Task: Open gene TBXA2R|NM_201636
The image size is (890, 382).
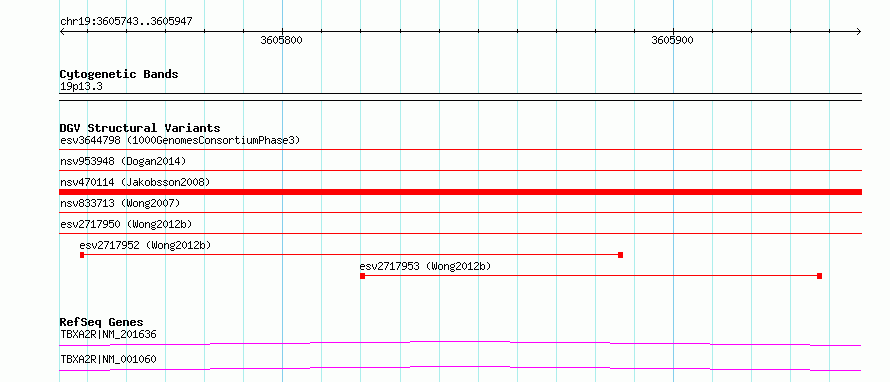Action: tap(108, 334)
